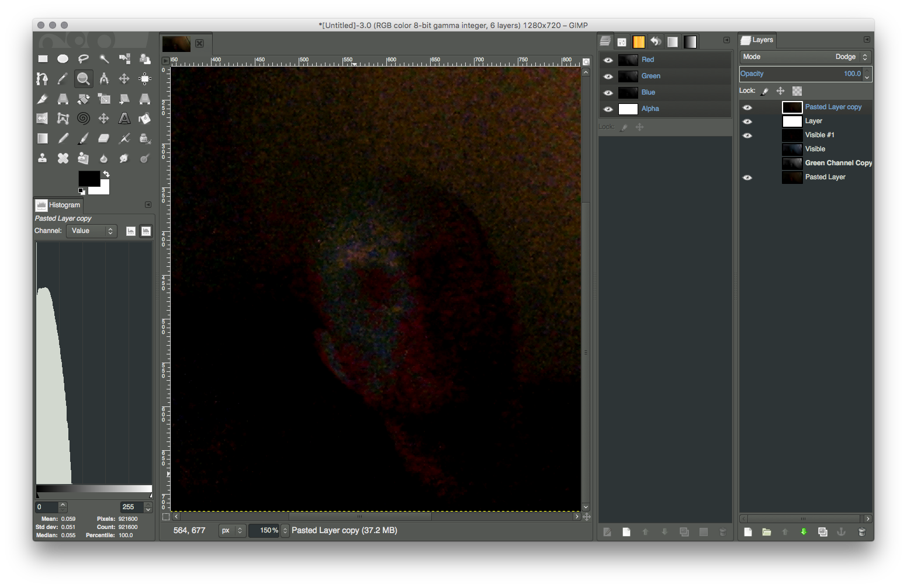Hide the bottom Pasted Layer
This screenshot has width=907, height=588.
pyautogui.click(x=747, y=178)
